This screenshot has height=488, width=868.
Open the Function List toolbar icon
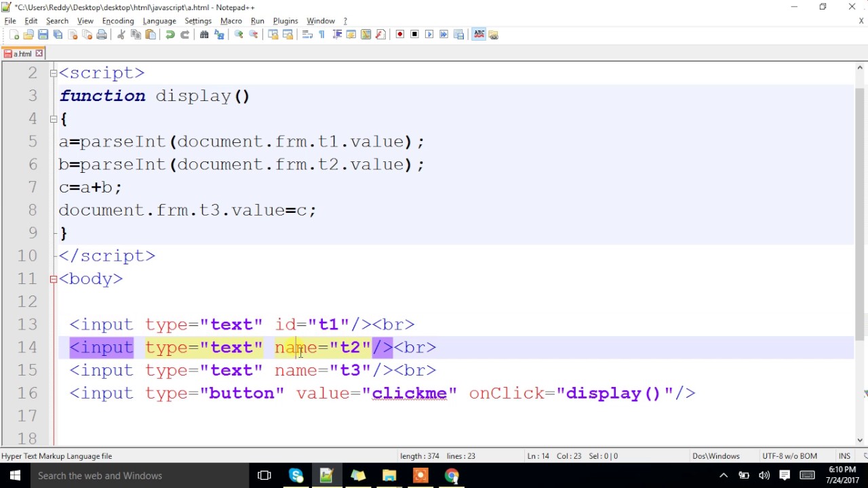[380, 35]
